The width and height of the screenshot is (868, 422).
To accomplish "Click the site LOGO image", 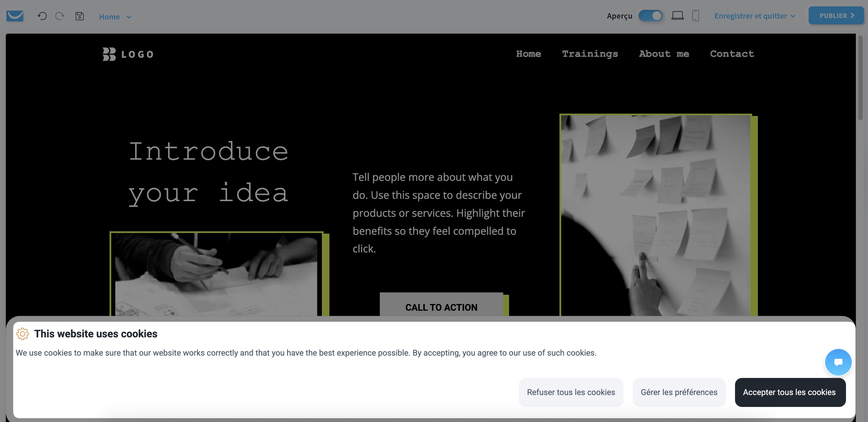I will click(128, 54).
